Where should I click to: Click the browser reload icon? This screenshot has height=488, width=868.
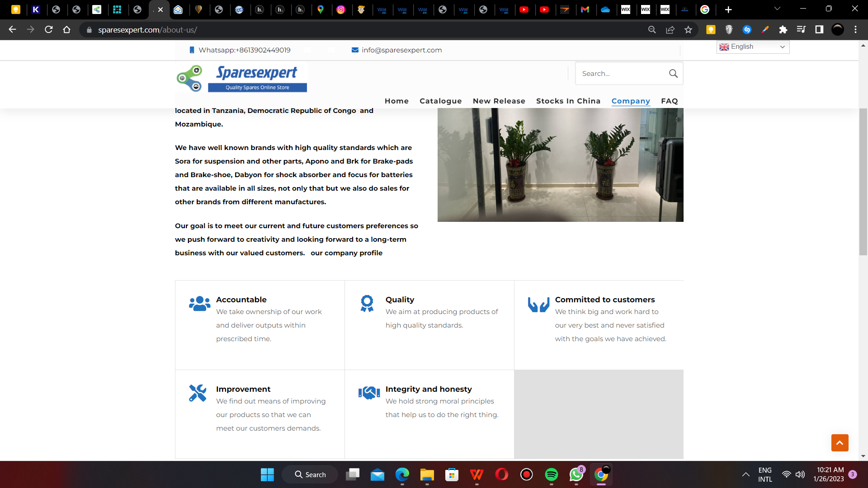coord(49,30)
